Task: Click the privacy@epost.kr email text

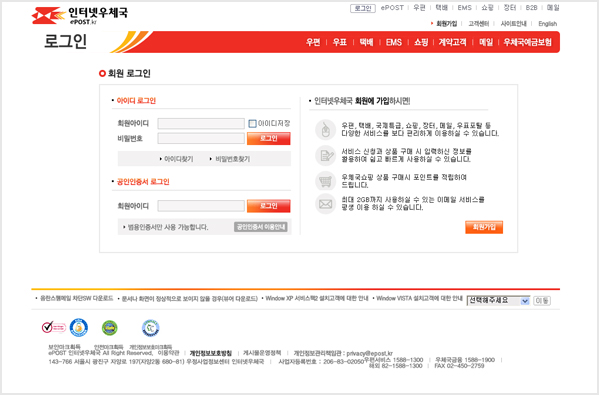Action: pos(369,353)
